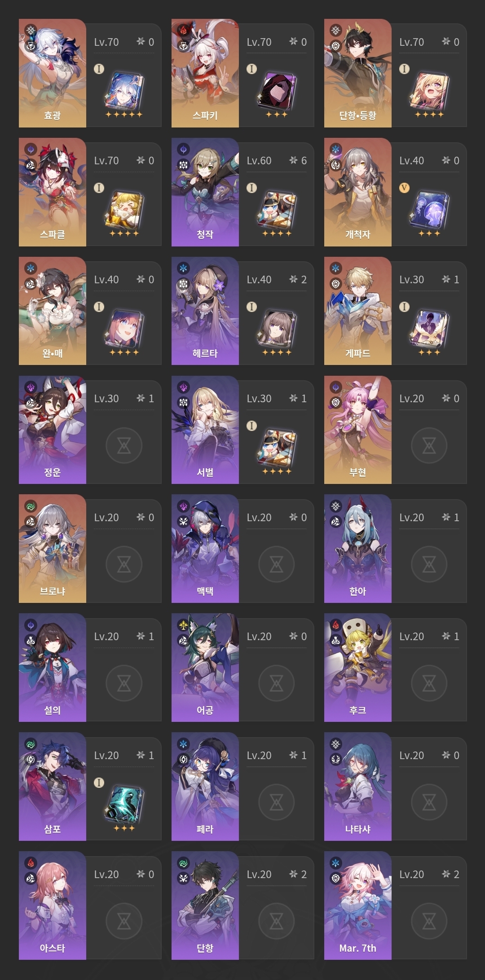Click 개척자's superimposition V badge
Screen dimensions: 485x980
click(404, 188)
